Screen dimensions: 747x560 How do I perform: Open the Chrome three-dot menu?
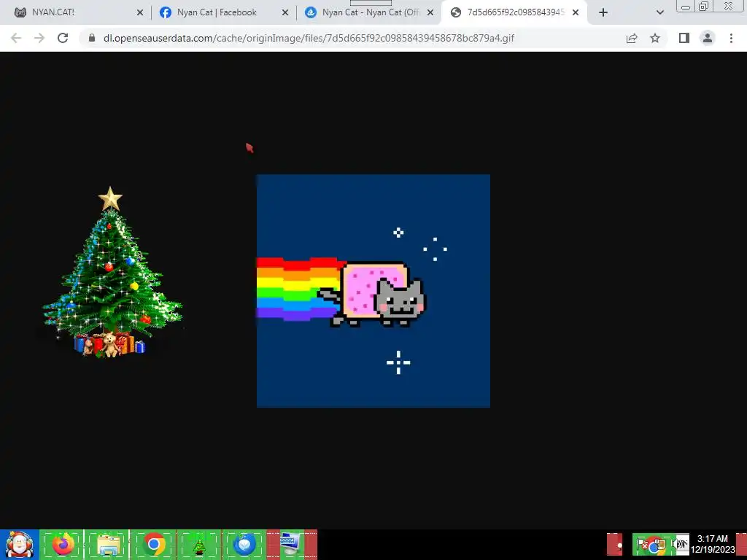[x=731, y=38]
